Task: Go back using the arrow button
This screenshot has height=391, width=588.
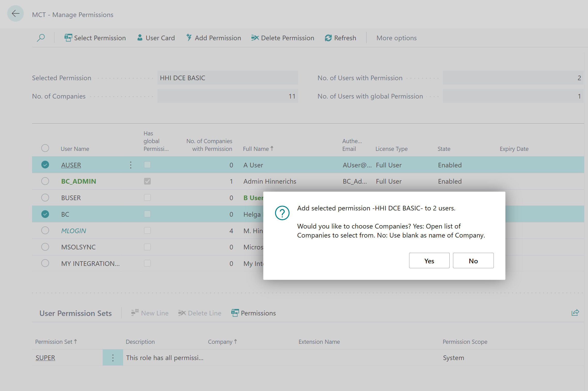Action: pyautogui.click(x=15, y=13)
